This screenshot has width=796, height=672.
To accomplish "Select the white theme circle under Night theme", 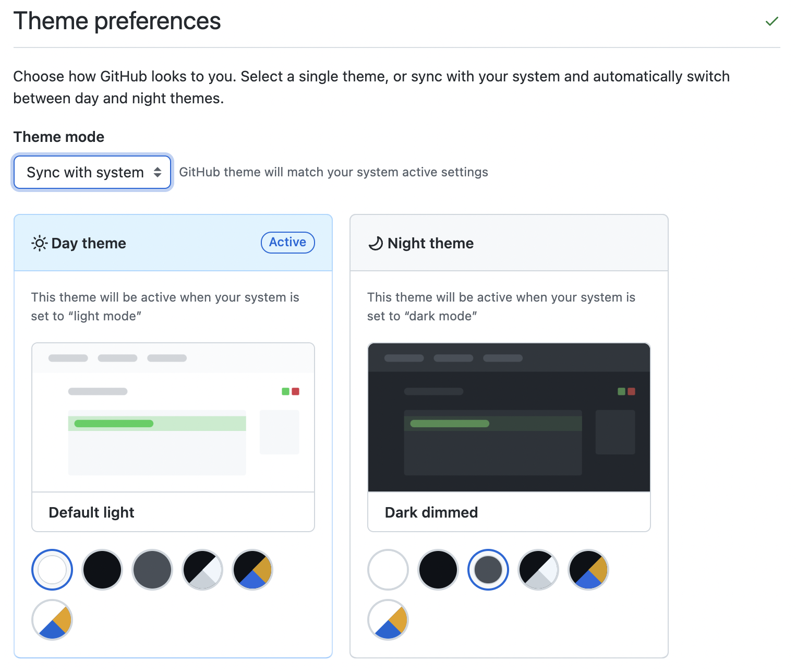I will click(388, 570).
